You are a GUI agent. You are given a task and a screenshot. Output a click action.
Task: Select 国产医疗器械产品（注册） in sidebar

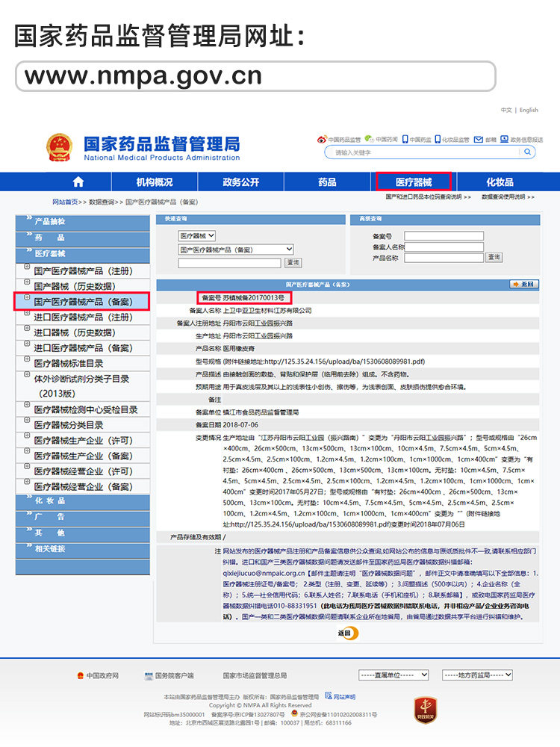coord(83,271)
